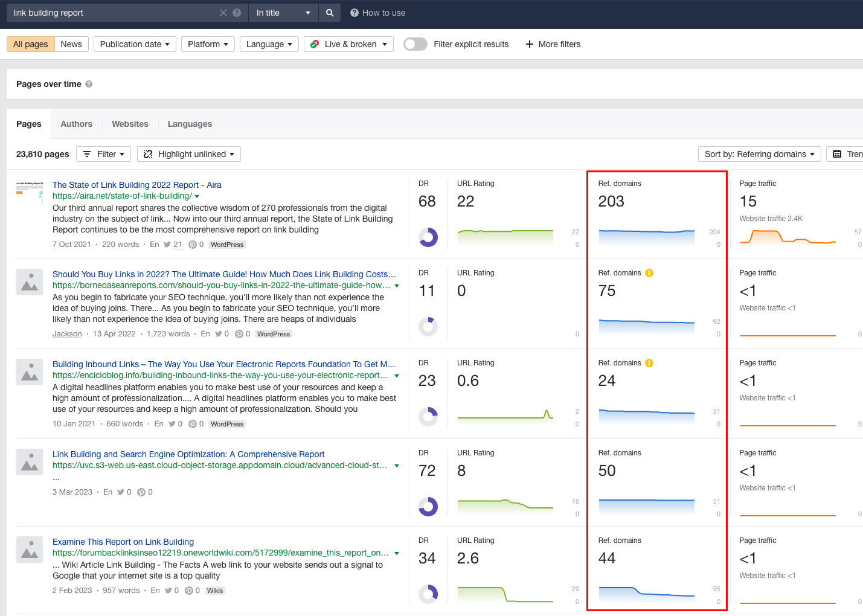
Task: Click the purple DR 68 donut chart
Action: (x=428, y=237)
